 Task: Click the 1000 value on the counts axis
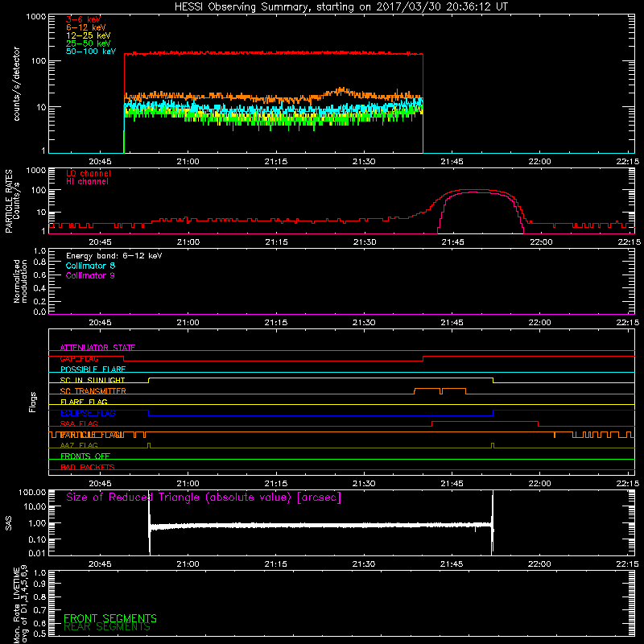(x=36, y=17)
